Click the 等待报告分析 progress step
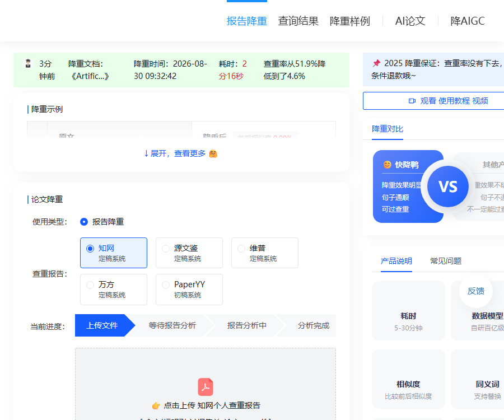The image size is (504, 420). click(x=172, y=325)
